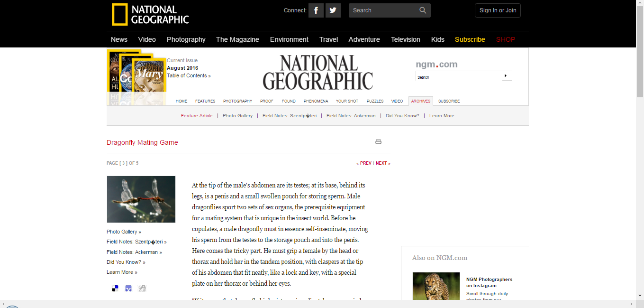Go to the PROOF tab

point(267,101)
